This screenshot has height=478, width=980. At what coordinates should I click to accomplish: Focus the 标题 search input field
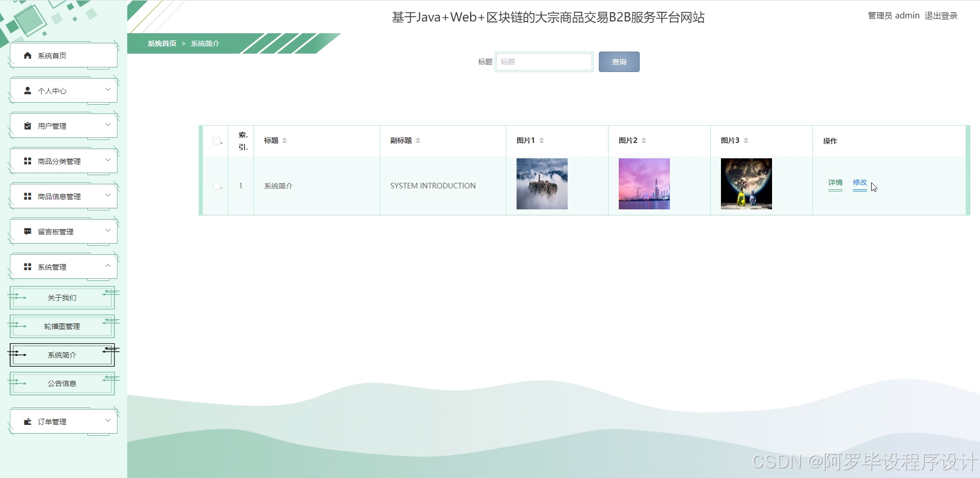544,62
